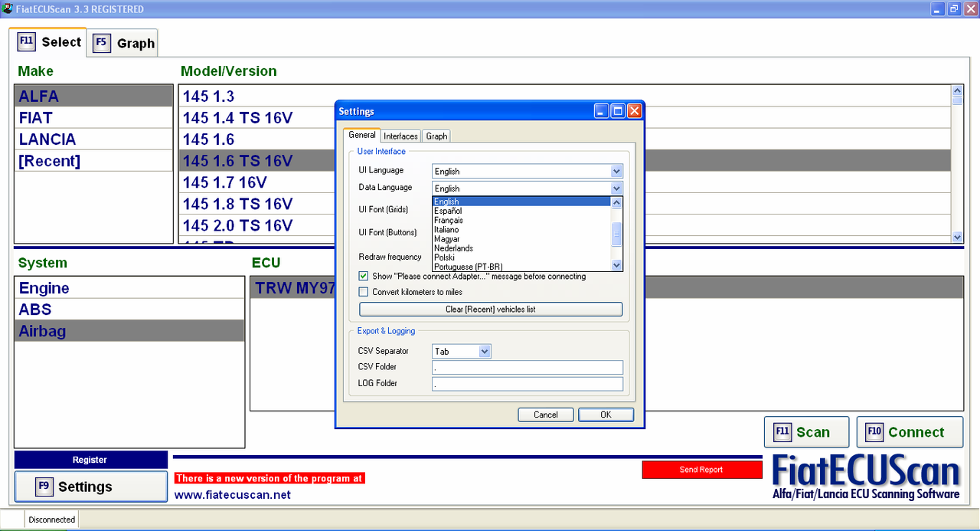Choose Español in the language list
The image size is (980, 531).
[x=521, y=211]
